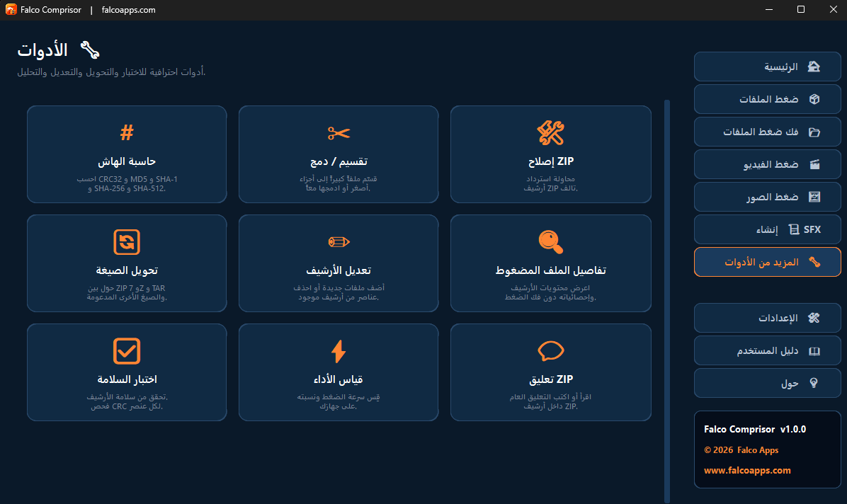
Task: Click the extract files folder icon
Action: 814,132
